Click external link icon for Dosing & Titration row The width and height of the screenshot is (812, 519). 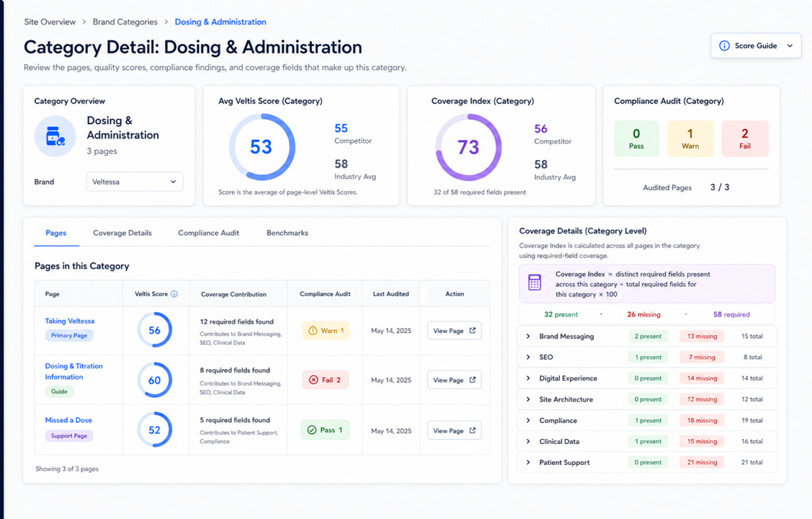click(473, 380)
